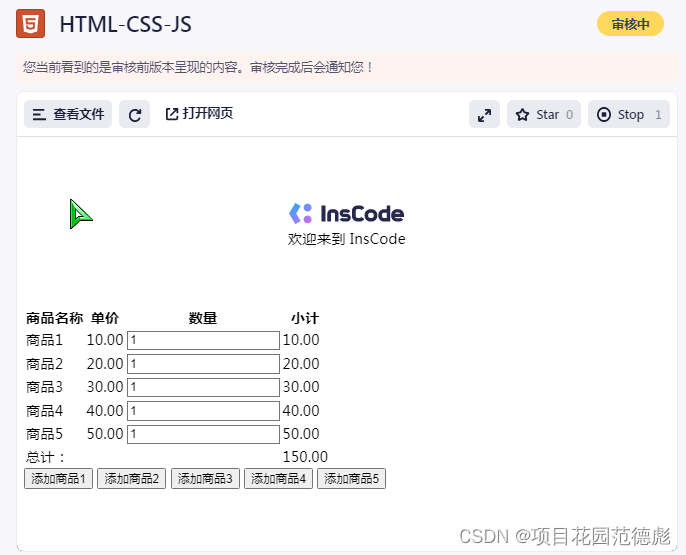Click the InsCode logo
686x555 pixels.
pos(346,213)
